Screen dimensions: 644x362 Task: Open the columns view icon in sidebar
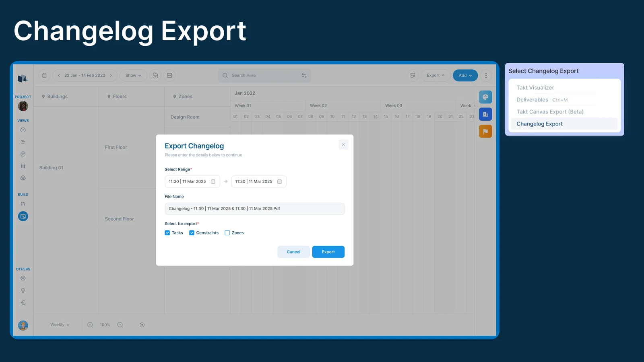pos(23,166)
